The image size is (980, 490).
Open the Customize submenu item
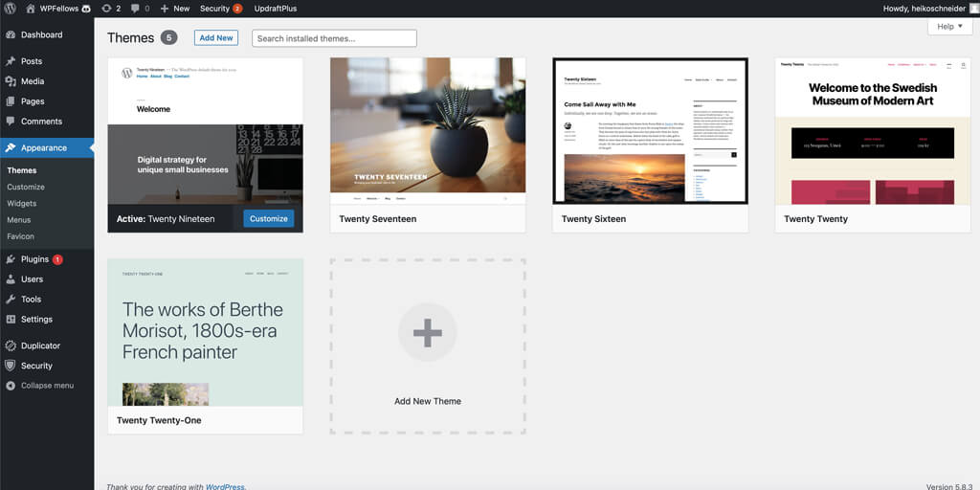pyautogui.click(x=26, y=187)
